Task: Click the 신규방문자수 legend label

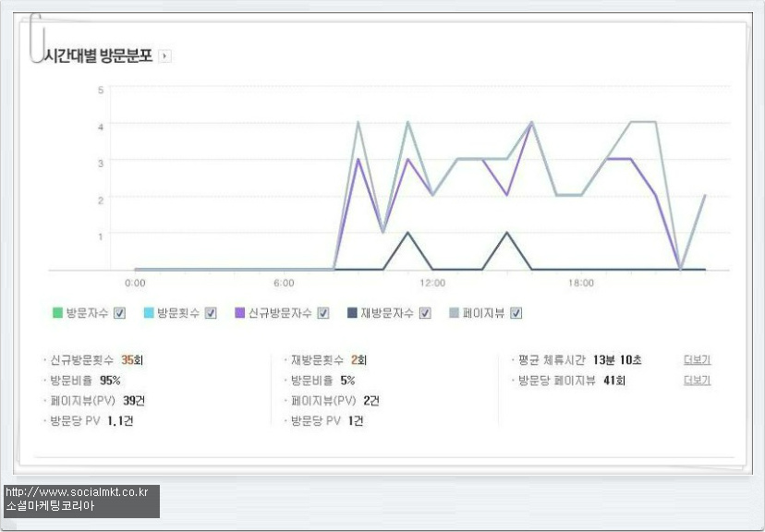Action: coord(280,313)
